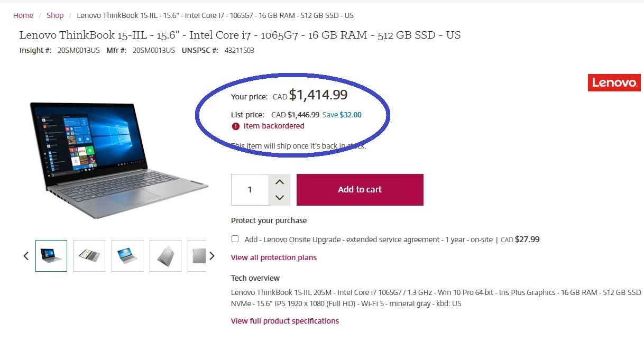Click the Lenovo ThinkBook 15-IIL product title heading
This screenshot has height=341, width=644.
240,35
